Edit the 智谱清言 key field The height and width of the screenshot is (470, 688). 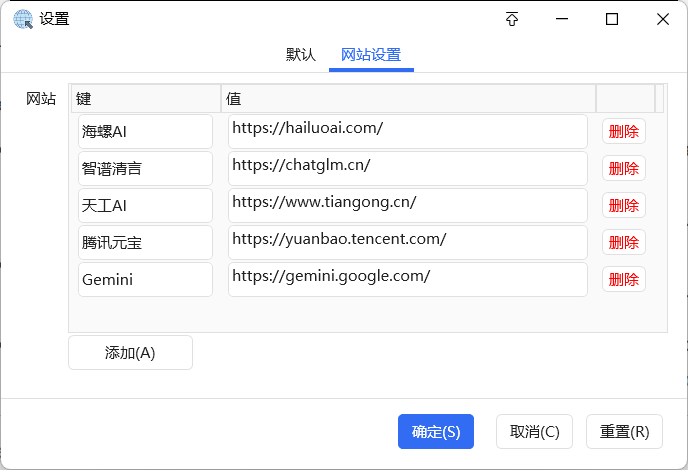coord(145,169)
